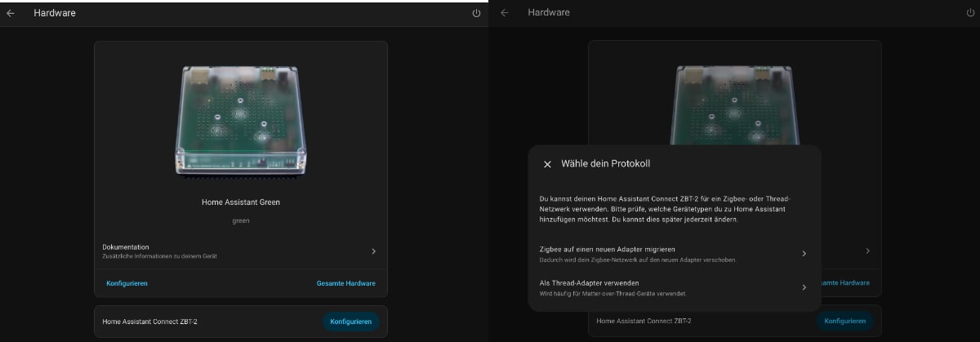
Task: Click the chevron for Zigbee adapter migration
Action: coord(804,254)
